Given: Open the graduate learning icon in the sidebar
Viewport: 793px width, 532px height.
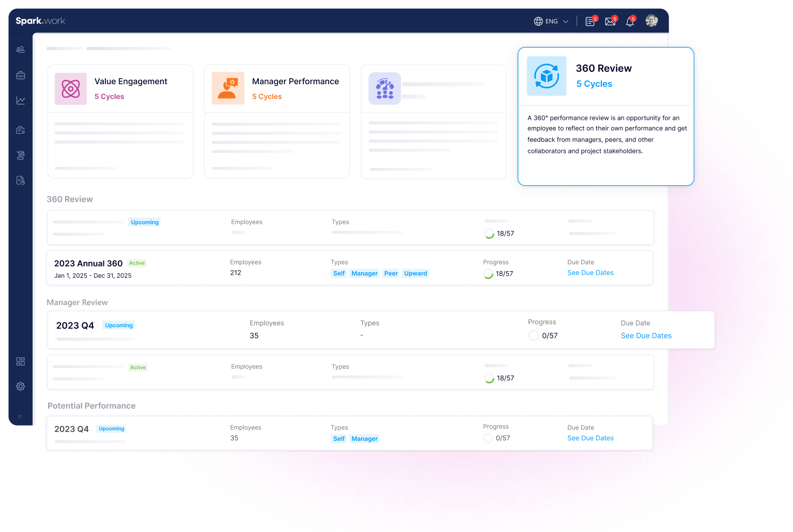Looking at the screenshot, I should (x=21, y=155).
